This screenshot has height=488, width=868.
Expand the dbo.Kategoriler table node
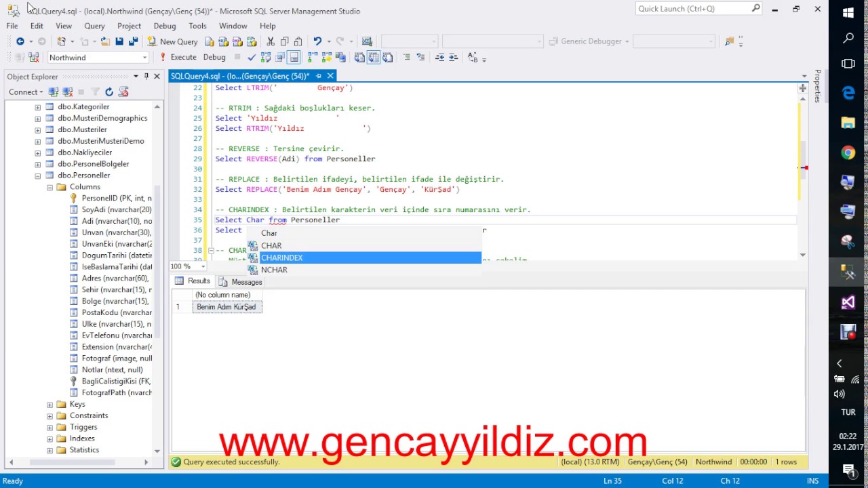pos(38,107)
